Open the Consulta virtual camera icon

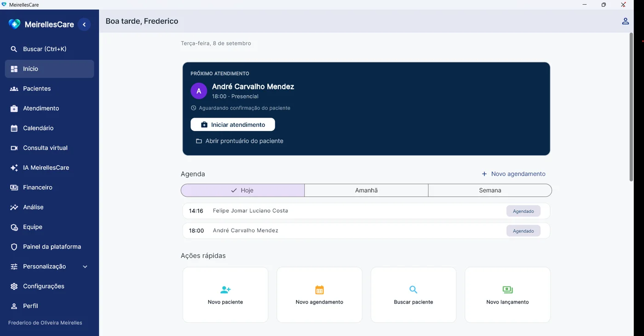click(14, 148)
